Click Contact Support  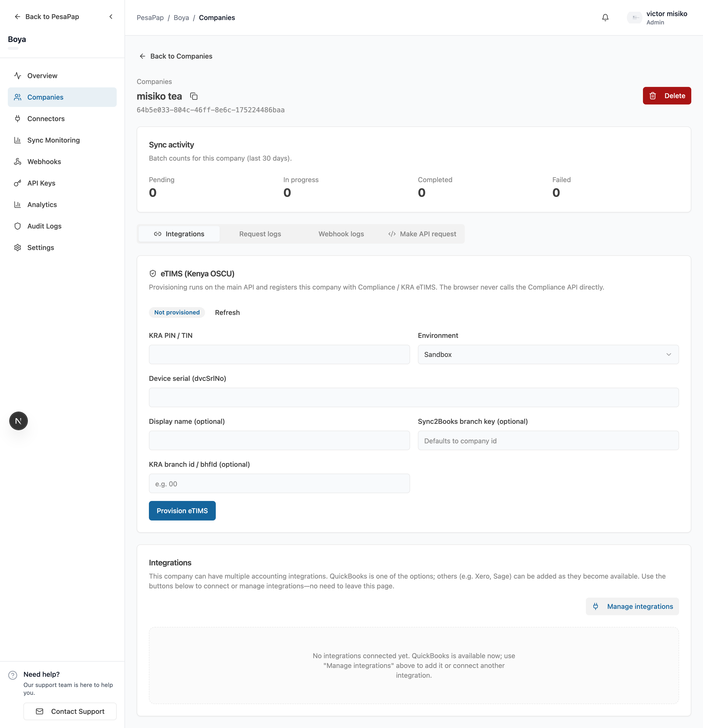coord(70,711)
